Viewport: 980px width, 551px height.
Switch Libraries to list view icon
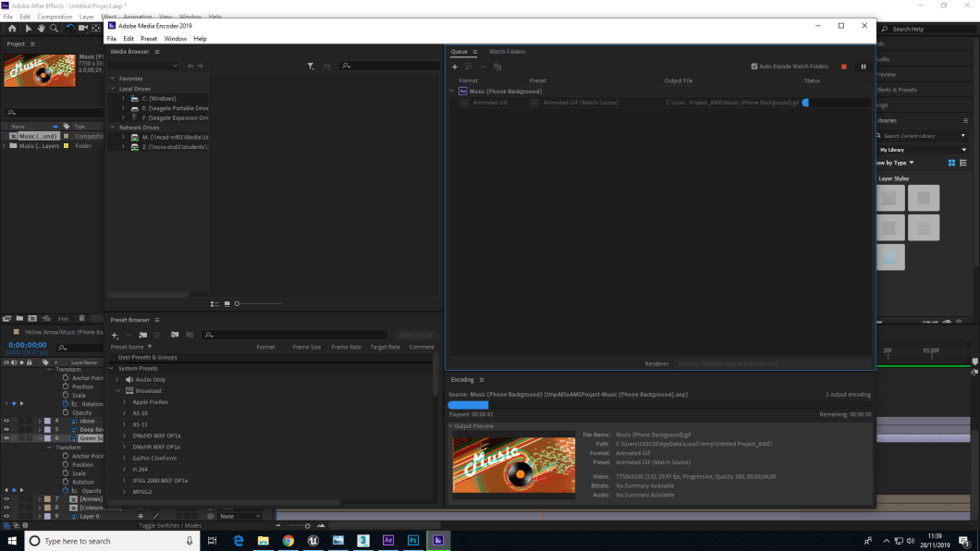[963, 163]
